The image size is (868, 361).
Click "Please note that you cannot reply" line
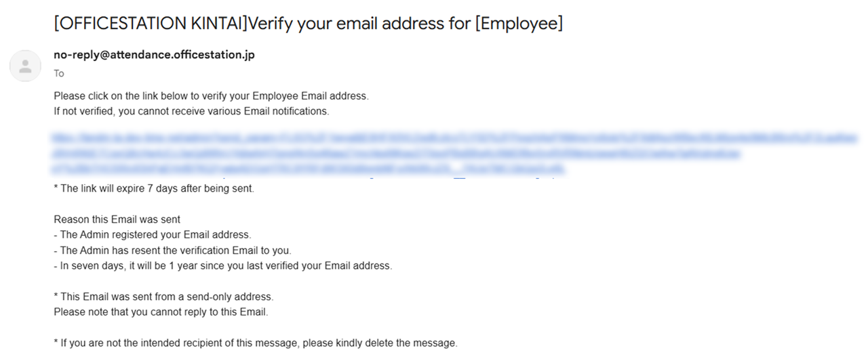click(161, 312)
